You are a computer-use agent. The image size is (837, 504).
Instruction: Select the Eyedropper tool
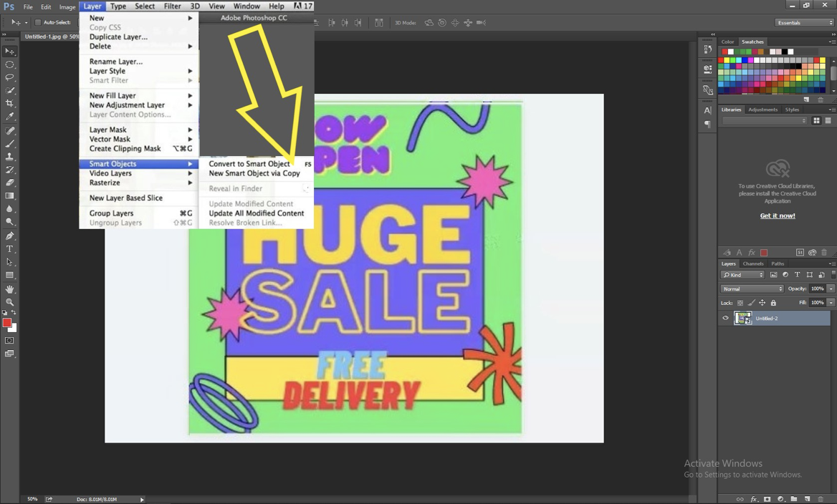tap(9, 116)
